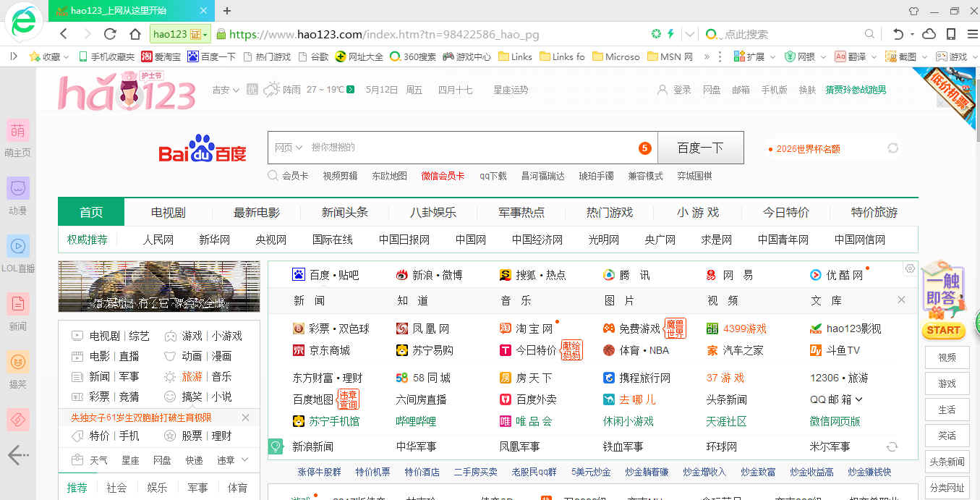This screenshot has width=980, height=500.
Task: Click the 网银 shield toolbar icon
Action: point(801,56)
